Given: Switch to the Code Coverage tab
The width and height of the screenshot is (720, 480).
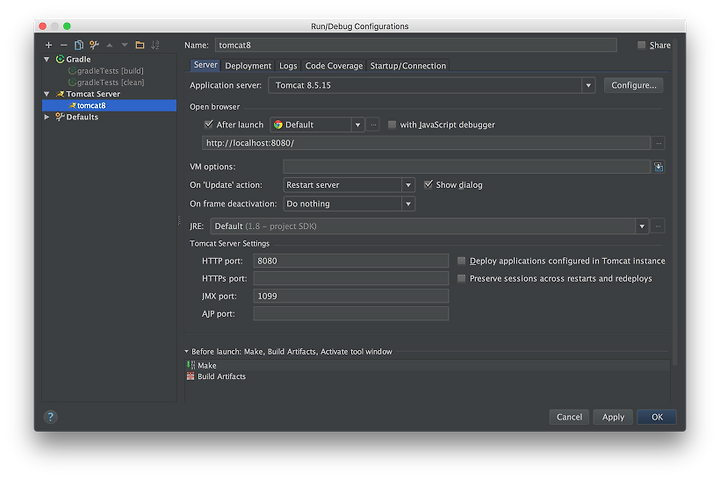Looking at the screenshot, I should [334, 66].
